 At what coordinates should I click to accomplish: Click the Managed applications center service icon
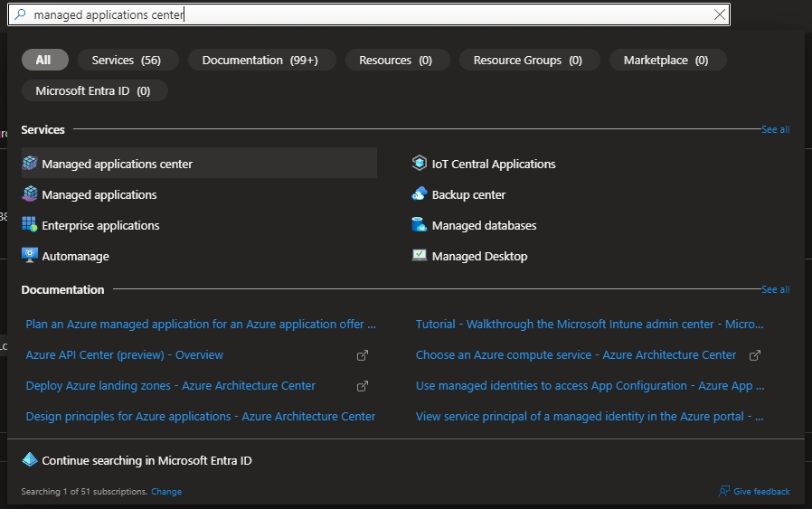coord(30,164)
